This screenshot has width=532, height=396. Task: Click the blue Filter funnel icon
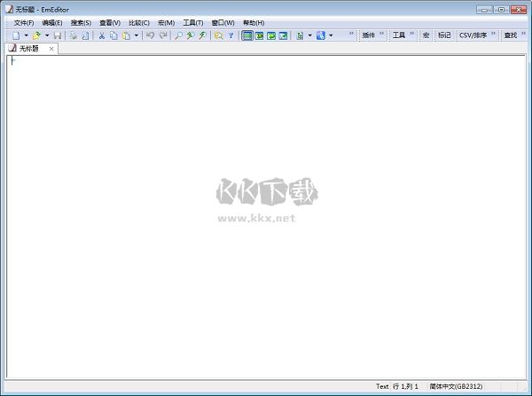(x=231, y=35)
